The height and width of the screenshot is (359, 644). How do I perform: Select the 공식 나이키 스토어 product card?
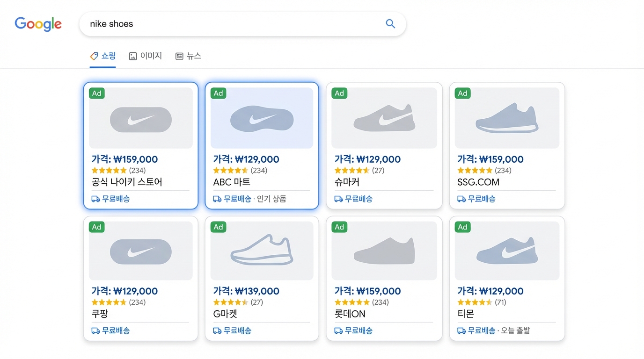(140, 146)
